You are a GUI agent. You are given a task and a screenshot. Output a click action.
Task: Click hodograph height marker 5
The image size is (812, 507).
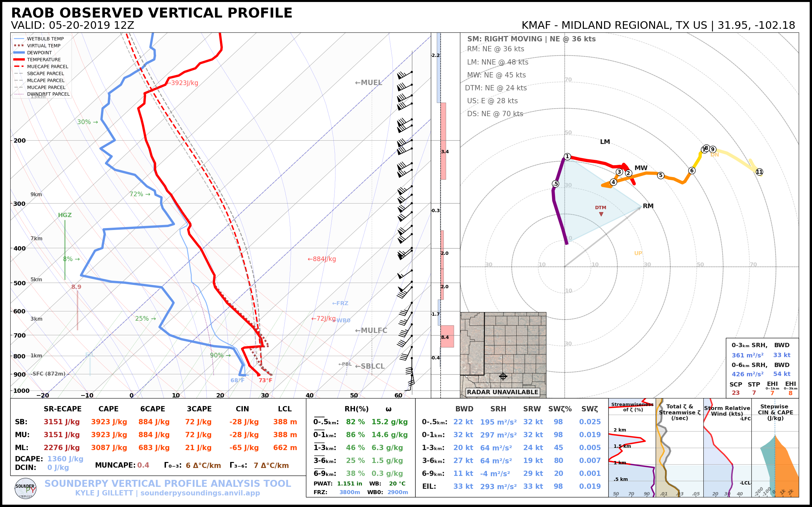point(660,175)
